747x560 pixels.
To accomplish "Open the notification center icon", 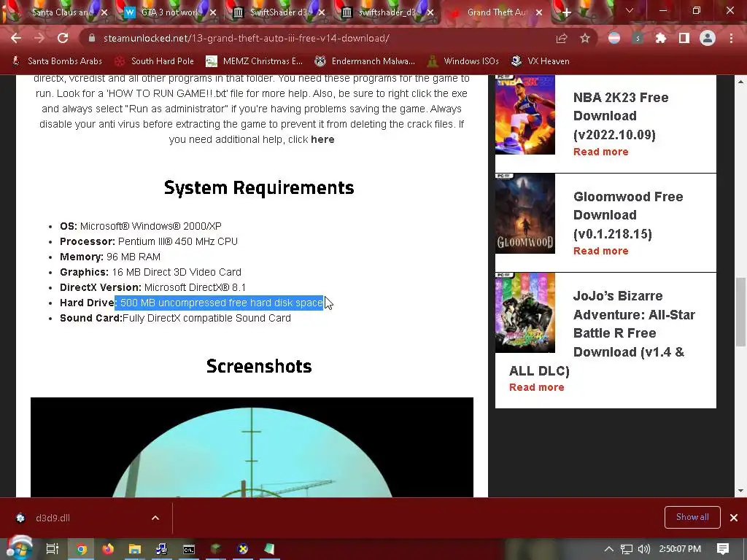I will 723,549.
